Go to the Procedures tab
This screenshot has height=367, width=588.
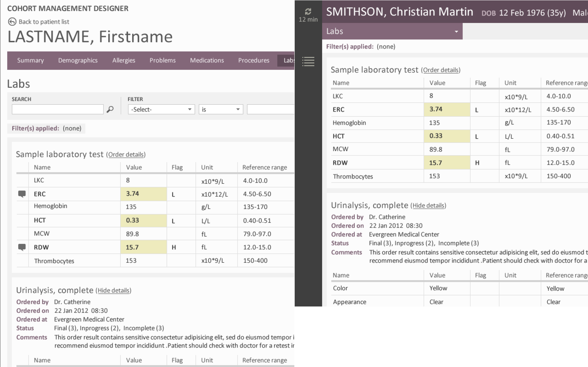pos(254,60)
